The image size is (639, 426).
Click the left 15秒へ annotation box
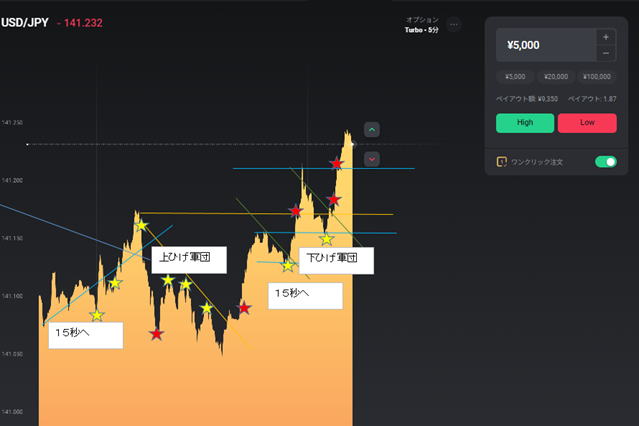point(84,334)
